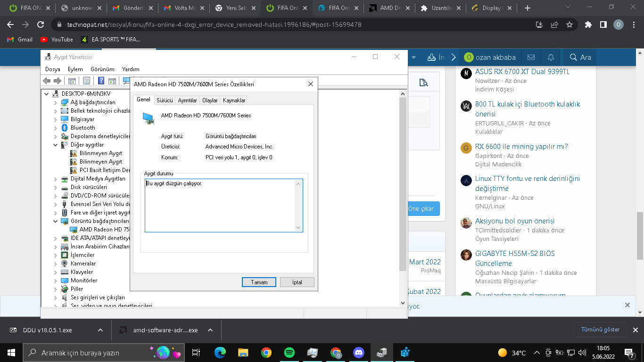Click the mouse icon for Fare devices
The image size is (644, 362).
point(65,213)
